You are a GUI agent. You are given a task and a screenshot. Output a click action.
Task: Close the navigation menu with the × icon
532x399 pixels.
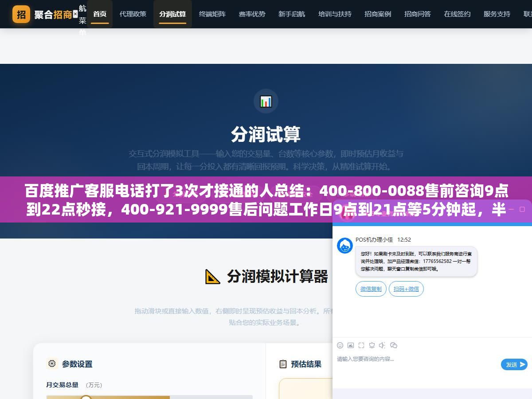coord(75,14)
